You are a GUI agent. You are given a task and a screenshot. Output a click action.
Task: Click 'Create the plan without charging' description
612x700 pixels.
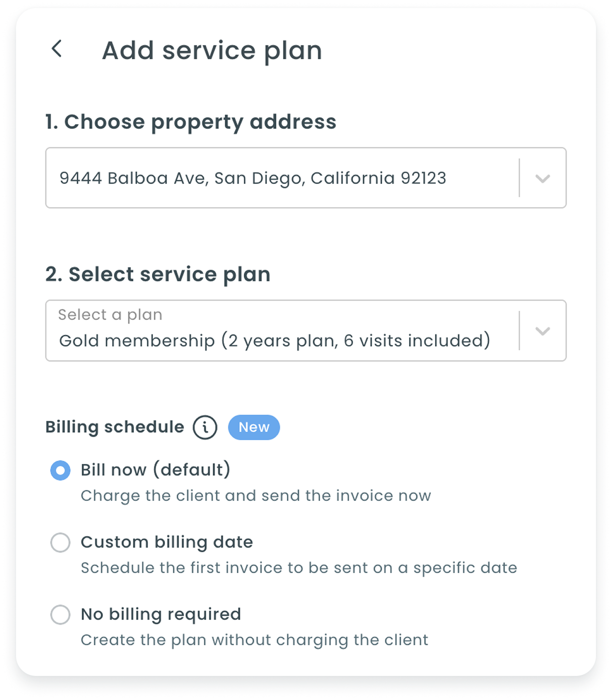pyautogui.click(x=254, y=640)
